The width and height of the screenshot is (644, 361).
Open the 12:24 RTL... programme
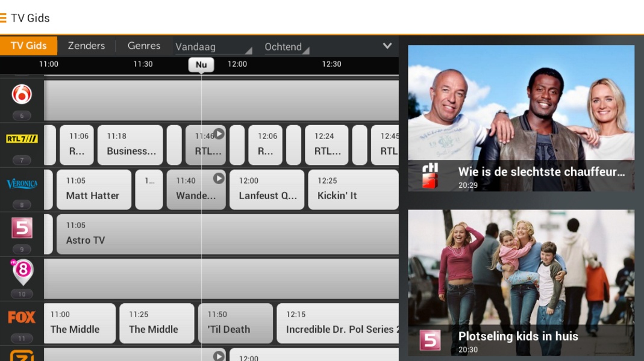327,145
